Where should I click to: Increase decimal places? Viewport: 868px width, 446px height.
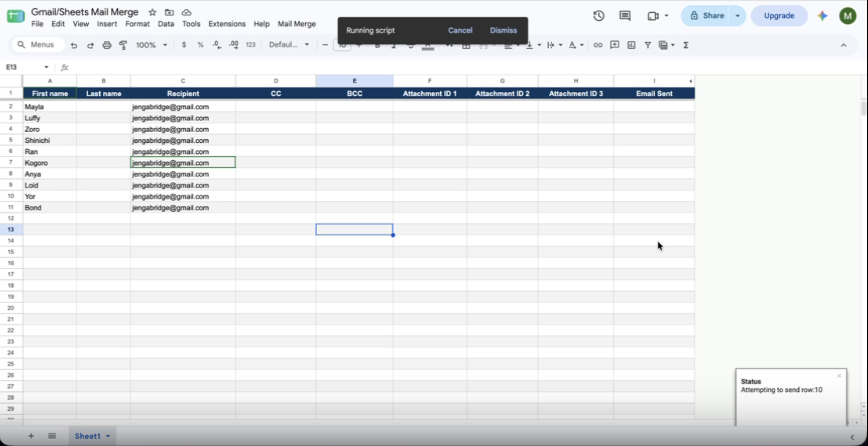234,45
